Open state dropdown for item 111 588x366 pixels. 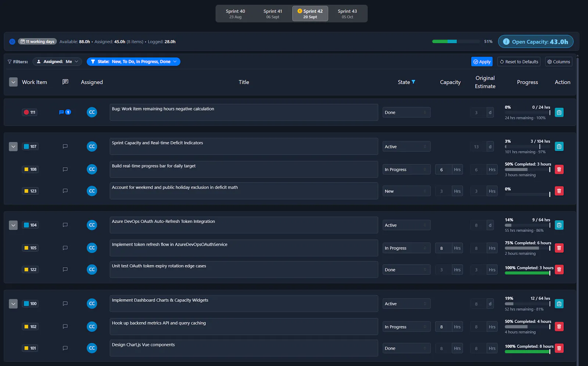click(406, 112)
